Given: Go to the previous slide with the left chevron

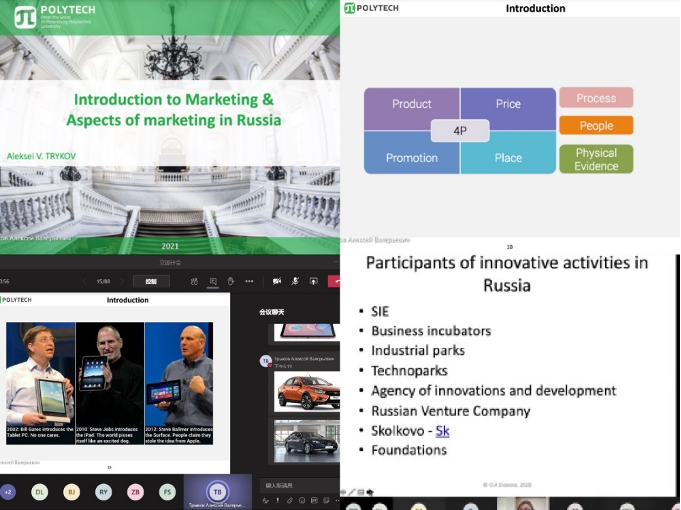Looking at the screenshot, I should (84, 281).
